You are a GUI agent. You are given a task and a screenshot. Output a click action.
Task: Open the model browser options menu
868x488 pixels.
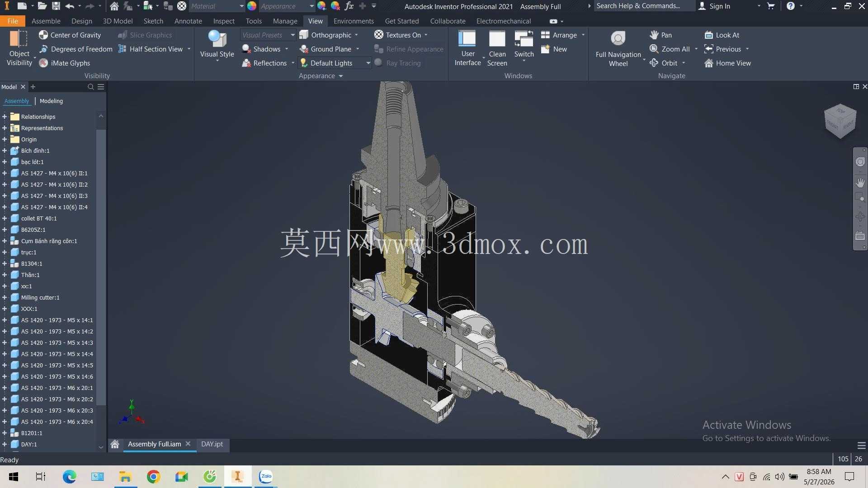tap(101, 87)
